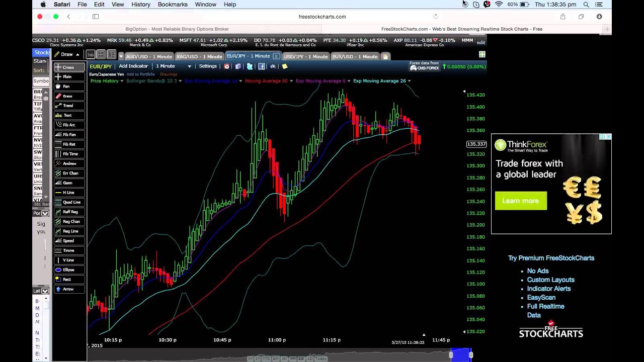Share chart via Twitter icon
644x362 pixels.
point(250,66)
